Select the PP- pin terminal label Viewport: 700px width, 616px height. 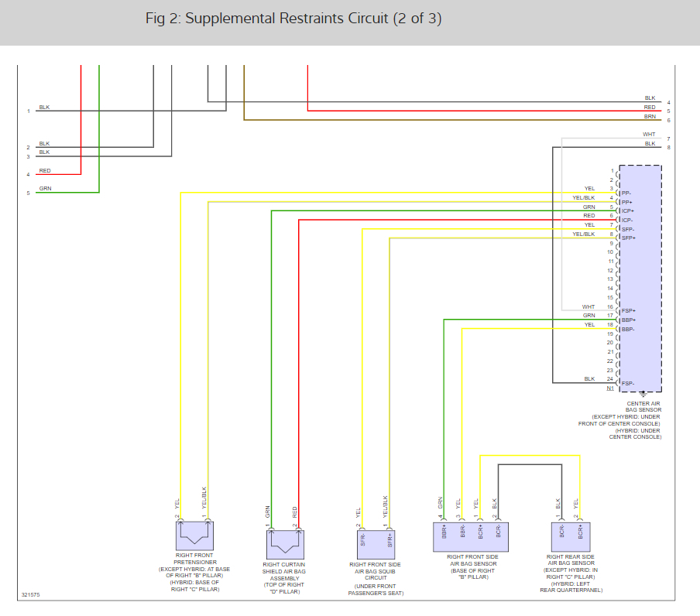click(626, 193)
